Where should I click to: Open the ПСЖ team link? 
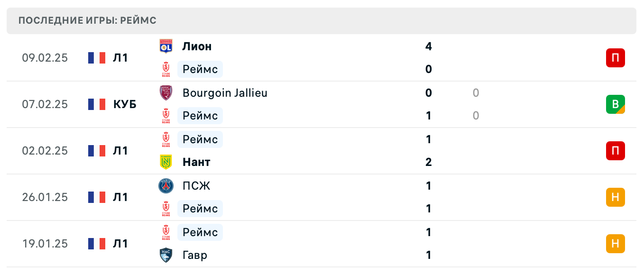(196, 186)
